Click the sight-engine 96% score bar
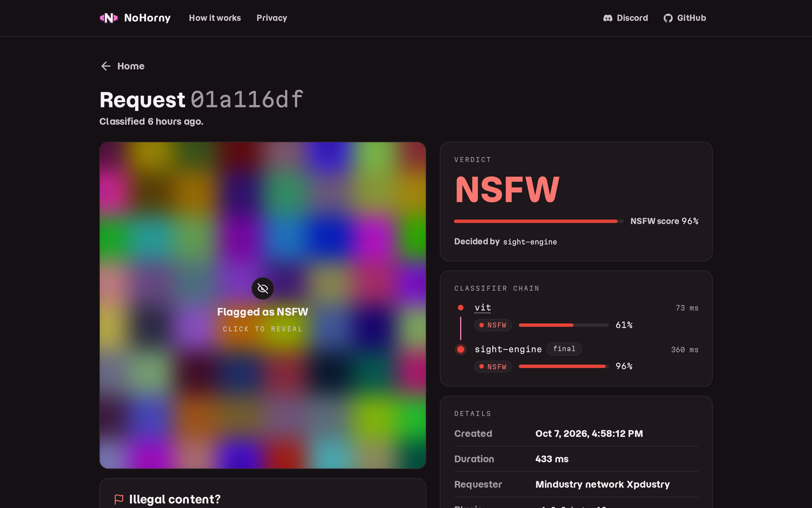812x508 pixels. [x=564, y=366]
